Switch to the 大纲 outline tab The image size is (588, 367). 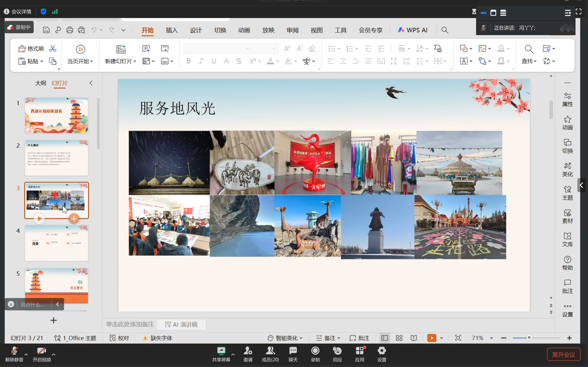point(40,83)
